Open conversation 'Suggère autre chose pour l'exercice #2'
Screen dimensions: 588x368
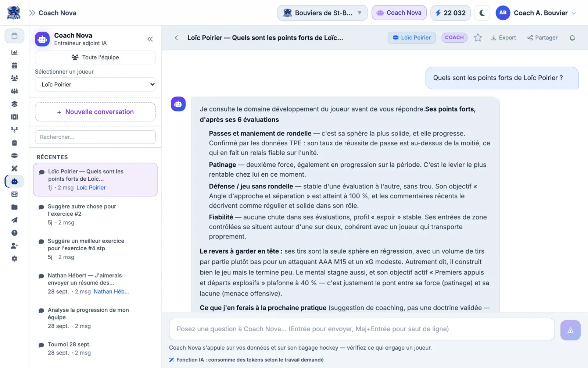point(95,215)
